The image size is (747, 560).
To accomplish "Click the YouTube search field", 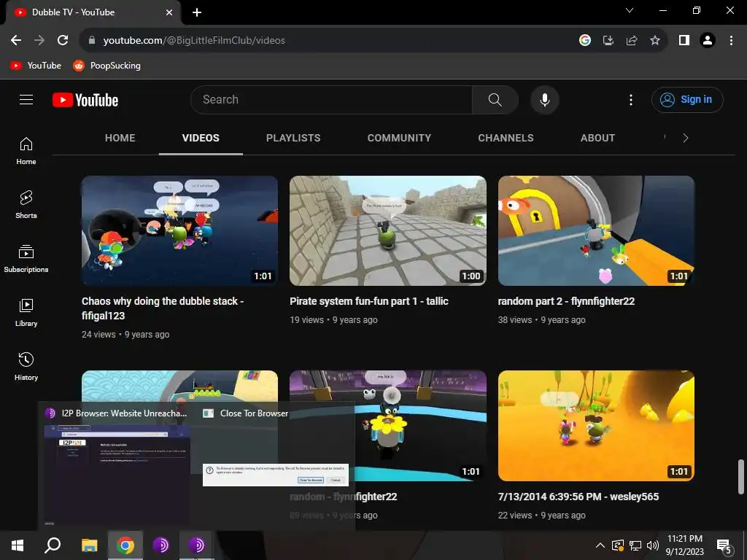I will (x=331, y=99).
